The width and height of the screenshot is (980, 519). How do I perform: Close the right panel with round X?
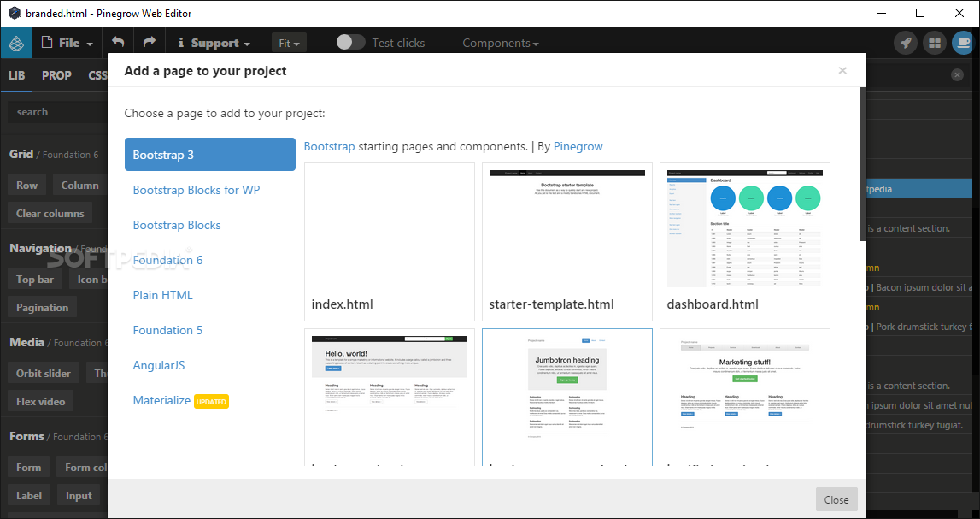tap(958, 74)
